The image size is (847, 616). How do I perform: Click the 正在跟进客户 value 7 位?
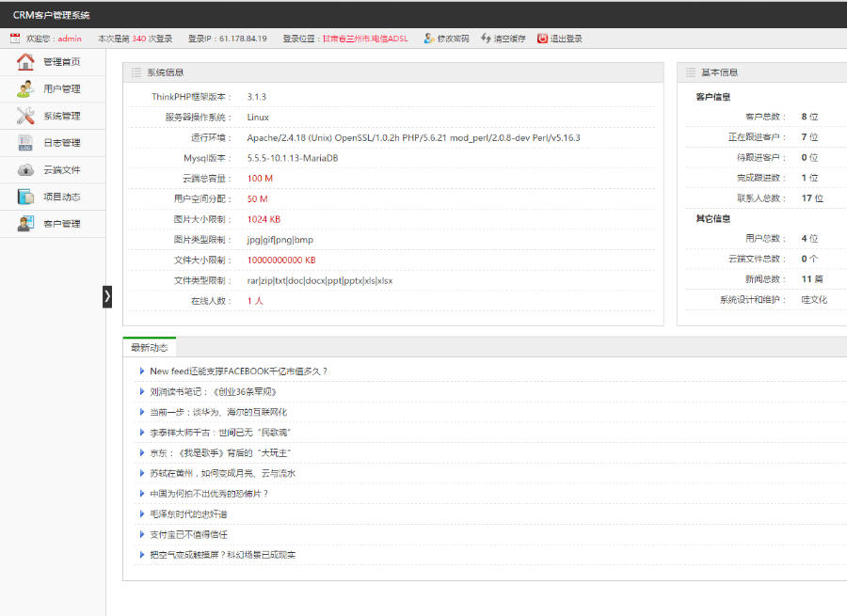[x=809, y=137]
